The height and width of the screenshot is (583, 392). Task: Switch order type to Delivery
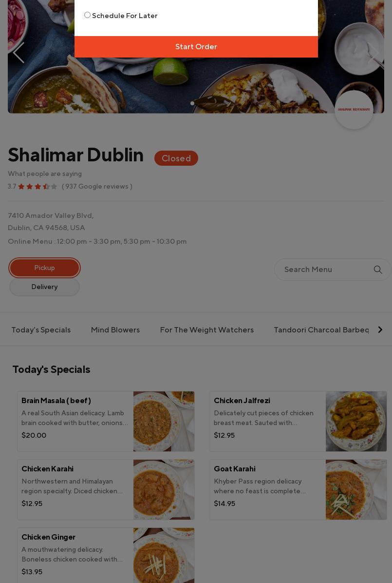pyautogui.click(x=44, y=287)
